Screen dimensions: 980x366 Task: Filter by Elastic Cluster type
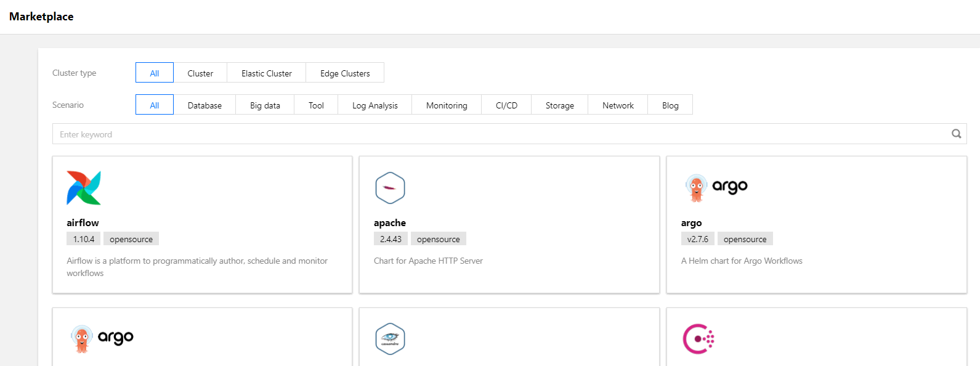[x=266, y=73]
